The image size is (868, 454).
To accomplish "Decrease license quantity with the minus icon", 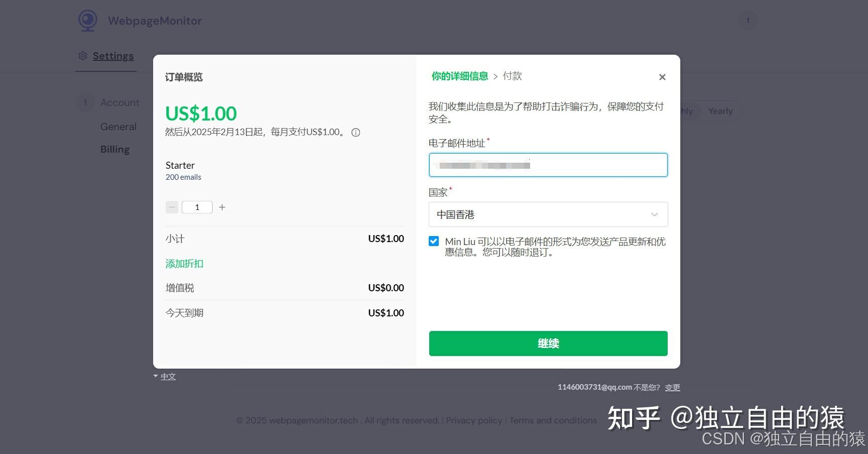I will tap(172, 207).
